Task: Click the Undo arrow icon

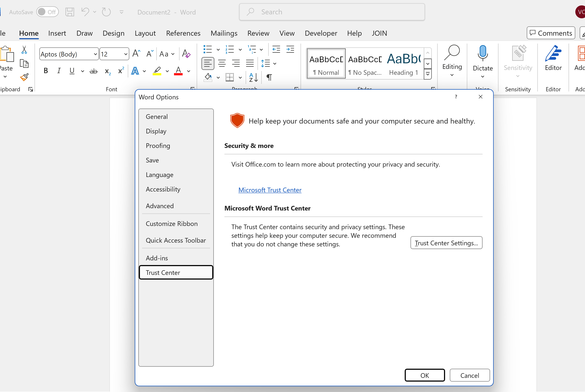Action: click(x=85, y=12)
